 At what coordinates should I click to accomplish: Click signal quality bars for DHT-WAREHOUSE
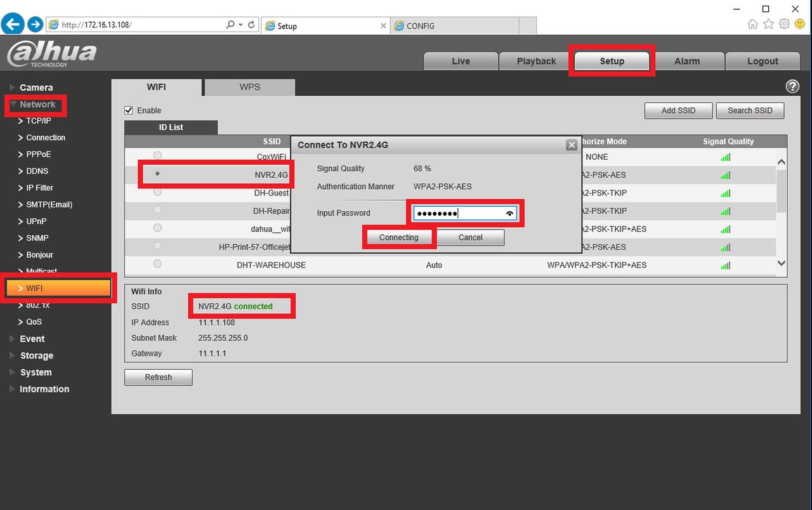726,265
